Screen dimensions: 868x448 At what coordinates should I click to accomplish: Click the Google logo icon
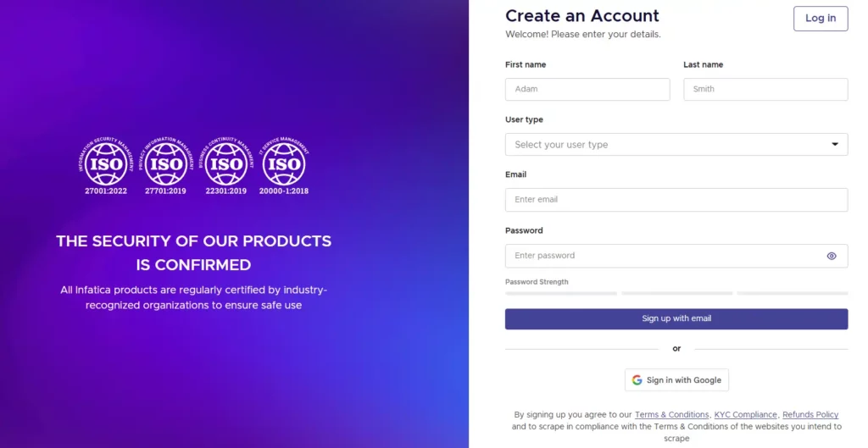(x=637, y=380)
